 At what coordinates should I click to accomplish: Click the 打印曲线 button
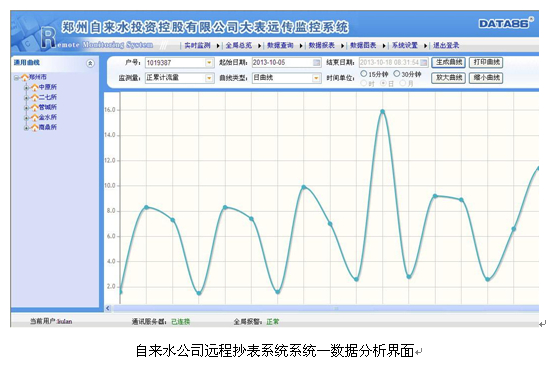(486, 62)
